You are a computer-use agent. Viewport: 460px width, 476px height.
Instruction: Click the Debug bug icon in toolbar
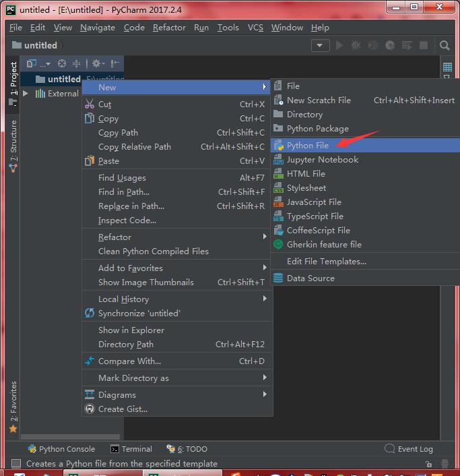pos(356,46)
